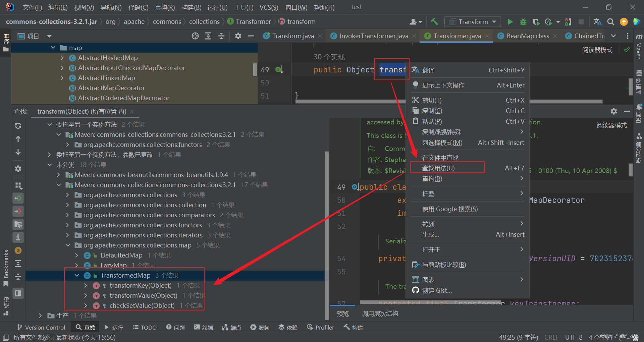Click CRLF line separator in status bar

pos(551,337)
